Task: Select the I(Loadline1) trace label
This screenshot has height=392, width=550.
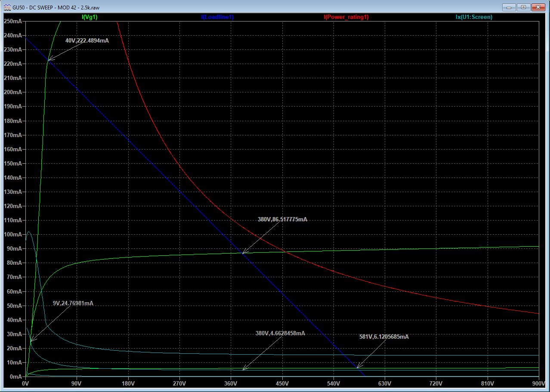Action: pos(217,17)
